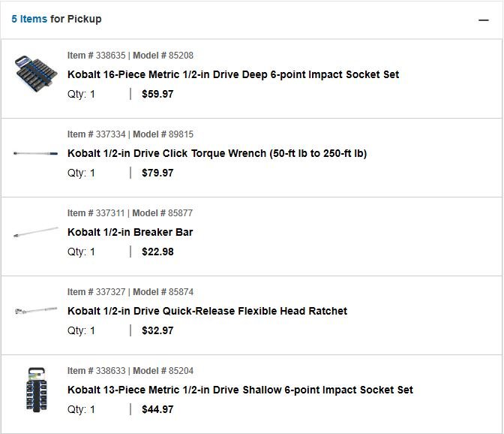Click the "5 Items" link in header
Image resolution: width=504 pixels, height=434 pixels.
point(29,19)
